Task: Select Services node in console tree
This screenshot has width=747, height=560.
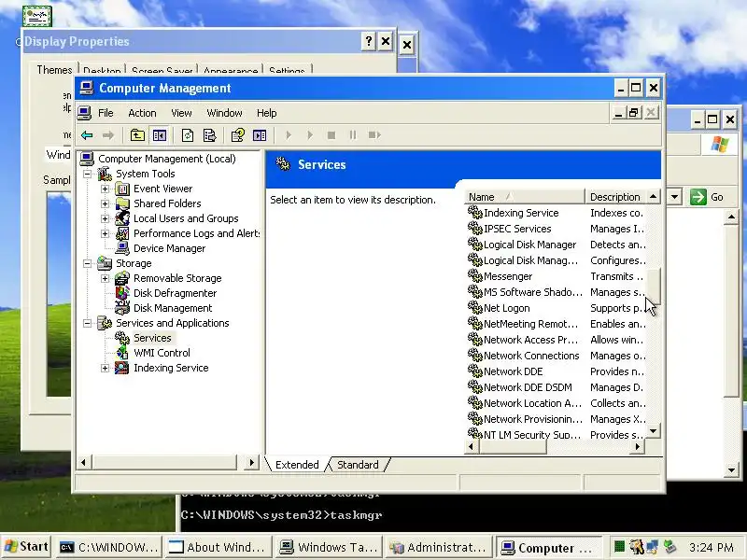Action: click(x=152, y=338)
